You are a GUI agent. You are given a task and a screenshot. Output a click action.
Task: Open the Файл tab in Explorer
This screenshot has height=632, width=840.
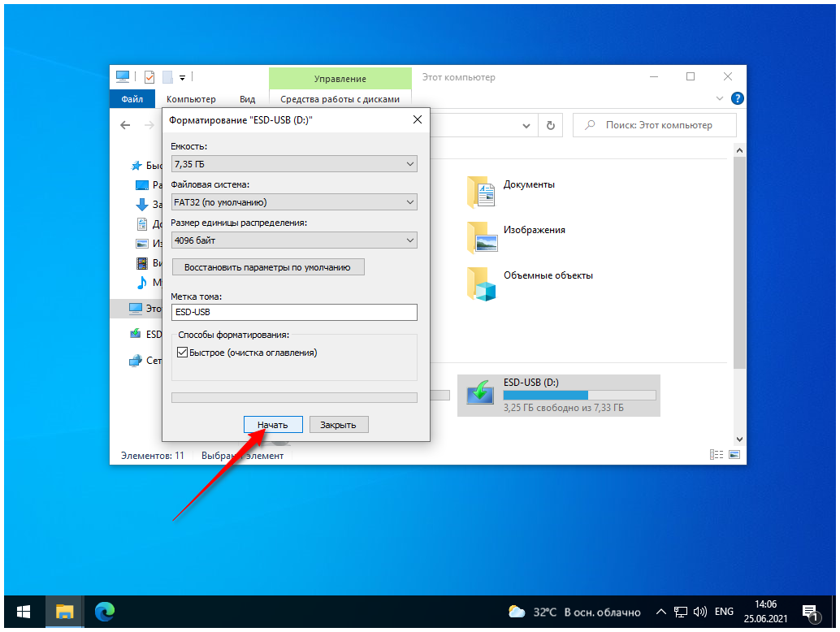pos(132,99)
